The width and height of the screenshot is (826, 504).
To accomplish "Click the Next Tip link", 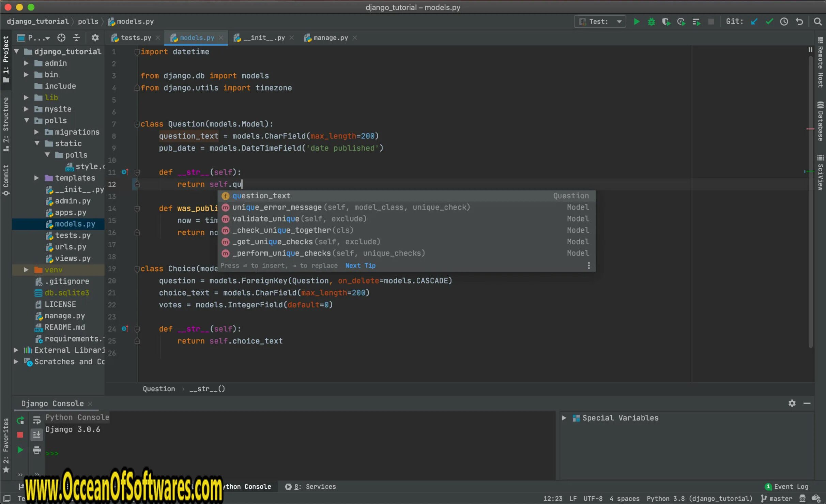I will 360,265.
